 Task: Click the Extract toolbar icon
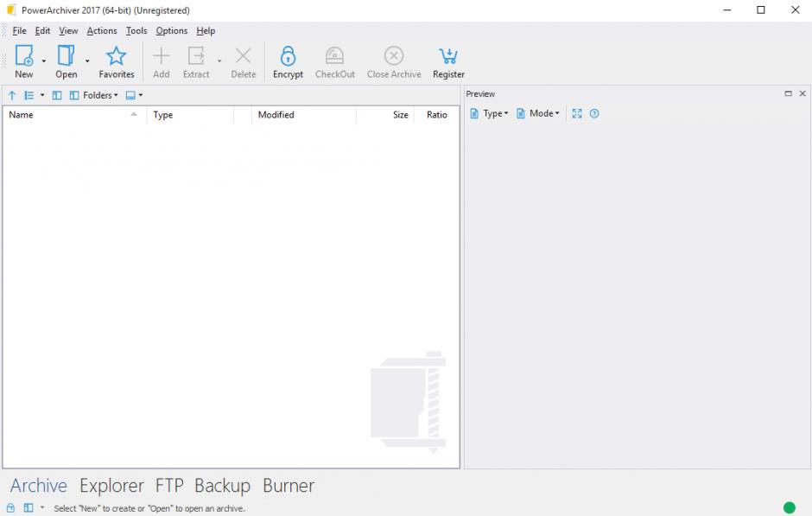click(x=196, y=55)
